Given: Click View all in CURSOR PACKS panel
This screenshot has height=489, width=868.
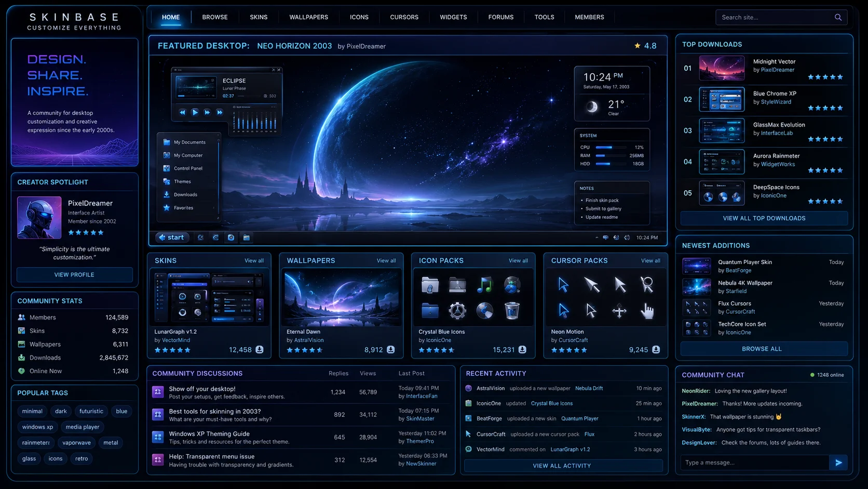Looking at the screenshot, I should (x=650, y=261).
